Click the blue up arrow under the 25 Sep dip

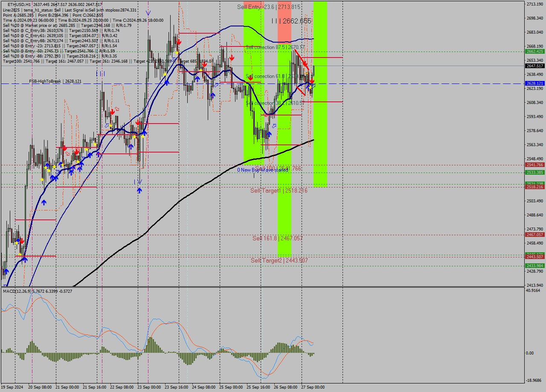point(269,134)
